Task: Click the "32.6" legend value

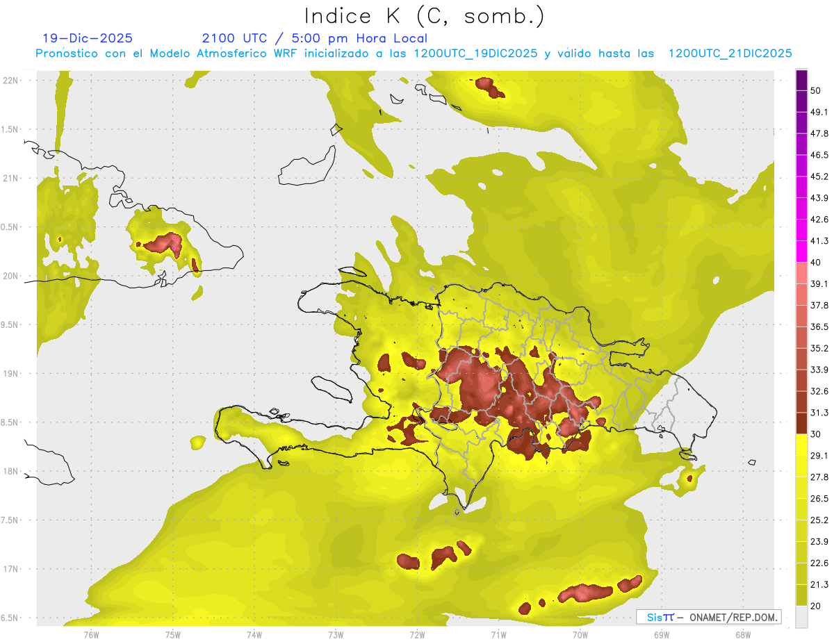Action: tap(819, 391)
